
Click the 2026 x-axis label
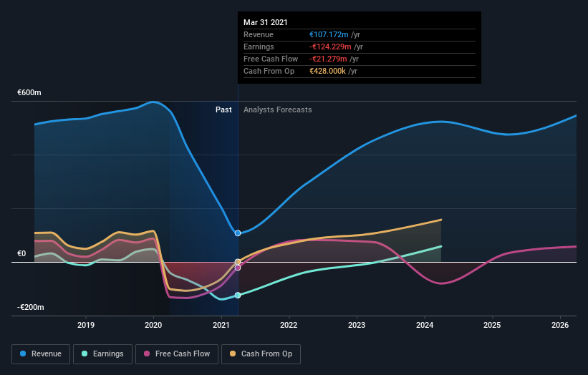pos(560,325)
